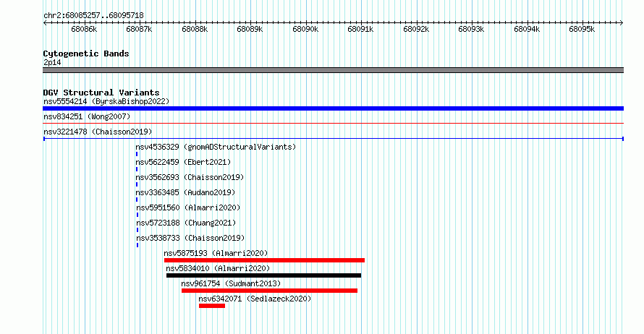The width and height of the screenshot is (644, 334).
Task: Open variant nsv5723188 (Chuang2021) label
Action: tap(186, 223)
